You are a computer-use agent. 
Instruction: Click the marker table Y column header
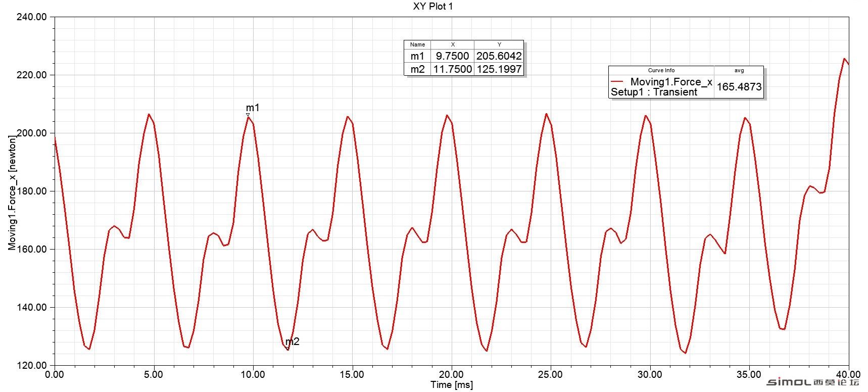(x=499, y=44)
